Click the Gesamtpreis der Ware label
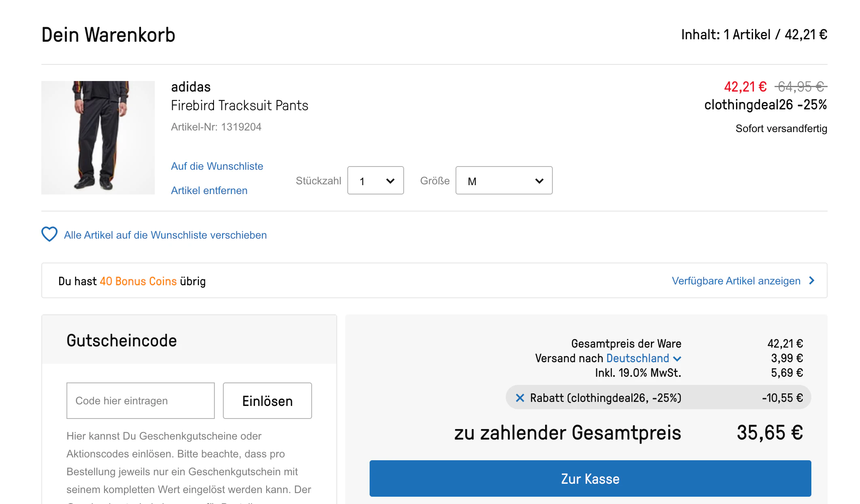Screen dimensions: 860x504 626,344
